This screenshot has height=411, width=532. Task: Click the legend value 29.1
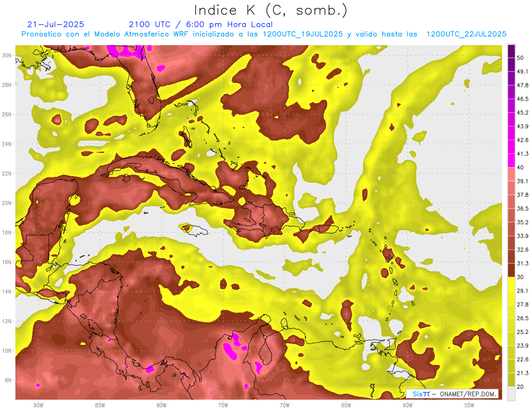tap(523, 291)
